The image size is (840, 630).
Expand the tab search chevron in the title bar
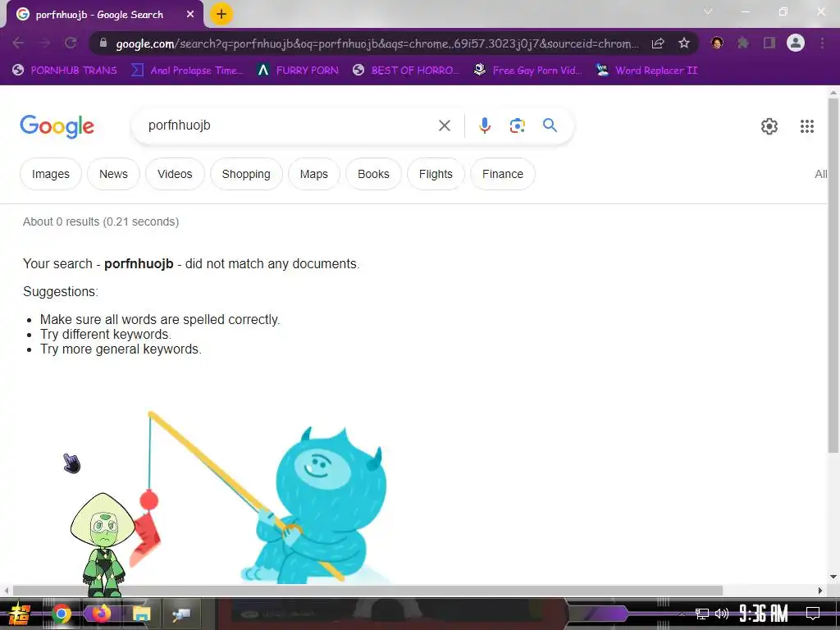tap(708, 11)
